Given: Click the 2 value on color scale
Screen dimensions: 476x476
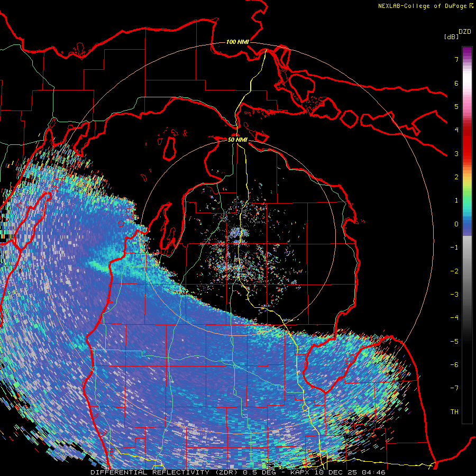Looking at the screenshot, I should pos(456,177).
